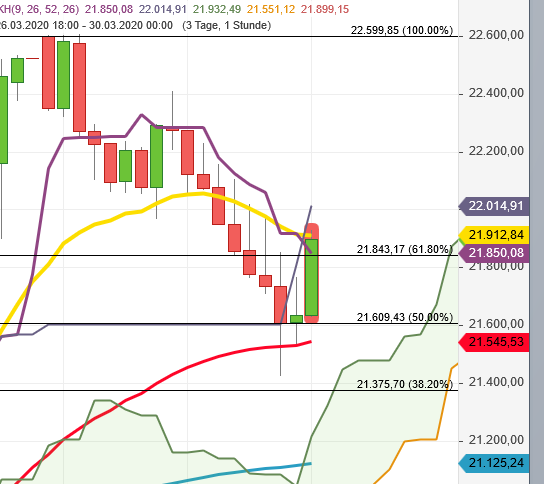Select the 21.609,43 (50.00%) Fibonacci label
Image resolution: width=544 pixels, height=484 pixels.
[x=405, y=317]
